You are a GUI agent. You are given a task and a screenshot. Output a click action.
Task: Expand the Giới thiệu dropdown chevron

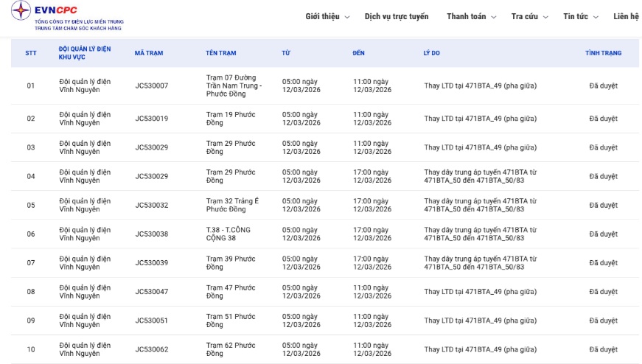pyautogui.click(x=347, y=17)
